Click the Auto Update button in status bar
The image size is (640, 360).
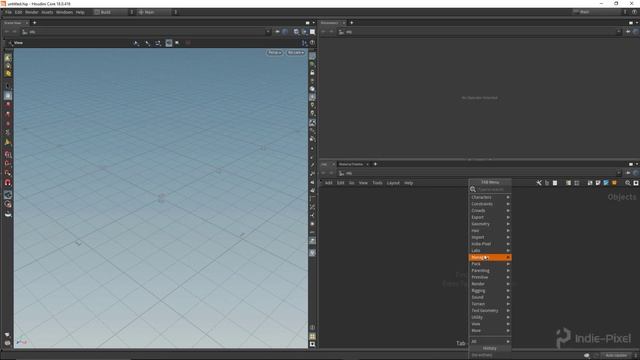tap(616, 356)
